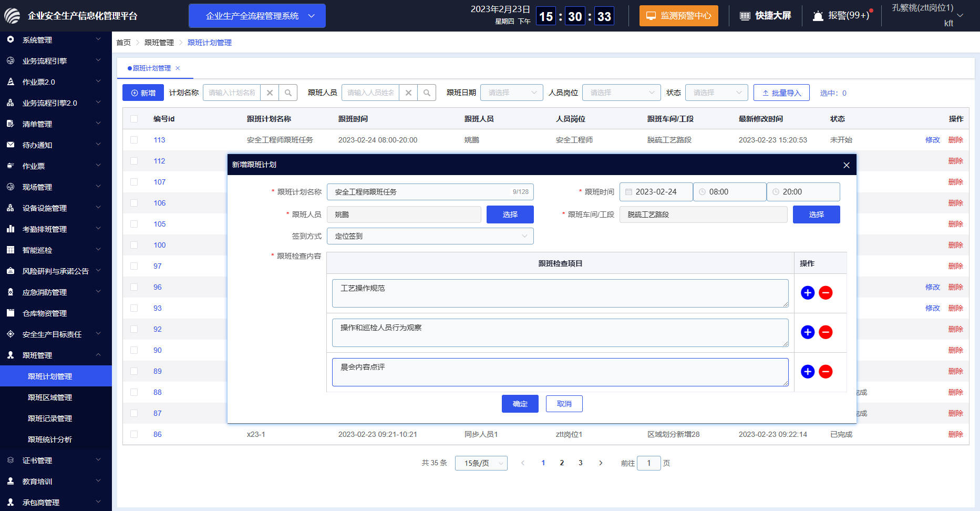Viewport: 980px width, 511px height.
Task: Click the 安全生产目标责任 sidebar icon
Action: click(11, 334)
